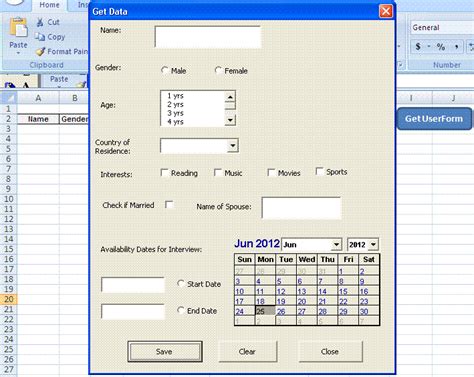Select row 20 header

[x=9, y=299]
